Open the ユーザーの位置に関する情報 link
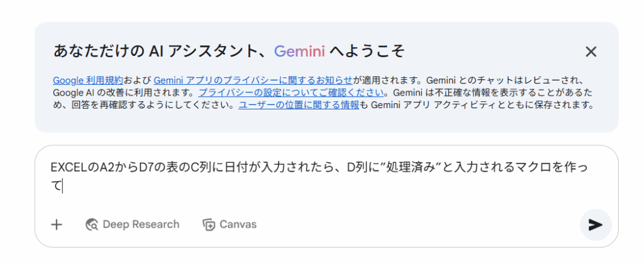The height and width of the screenshot is (266, 644). 299,105
